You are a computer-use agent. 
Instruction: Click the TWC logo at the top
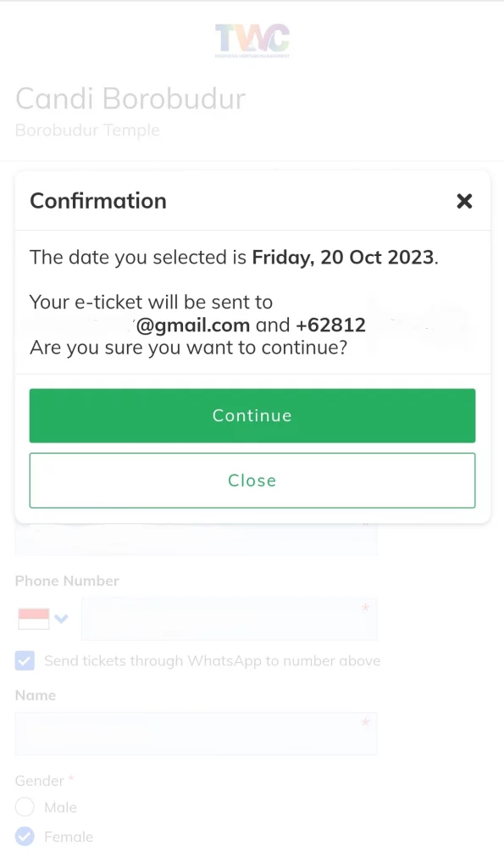[252, 41]
